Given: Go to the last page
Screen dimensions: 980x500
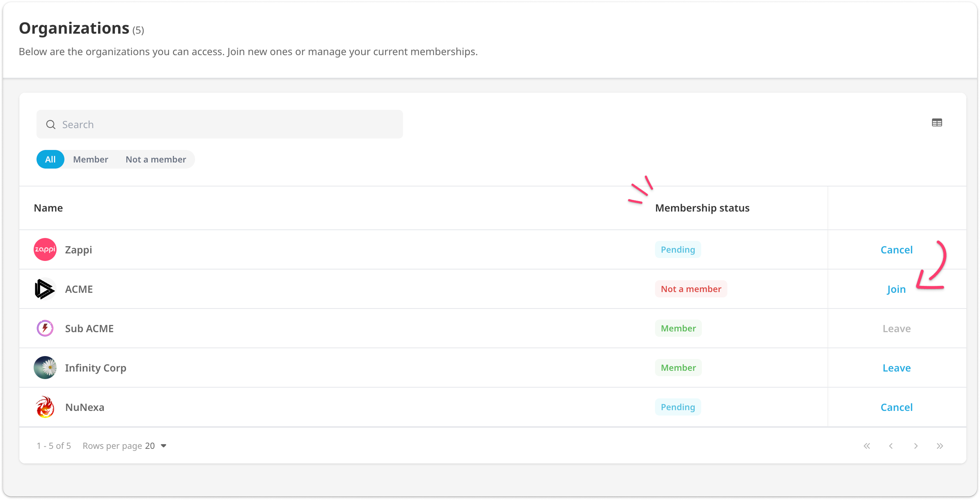Looking at the screenshot, I should (940, 446).
